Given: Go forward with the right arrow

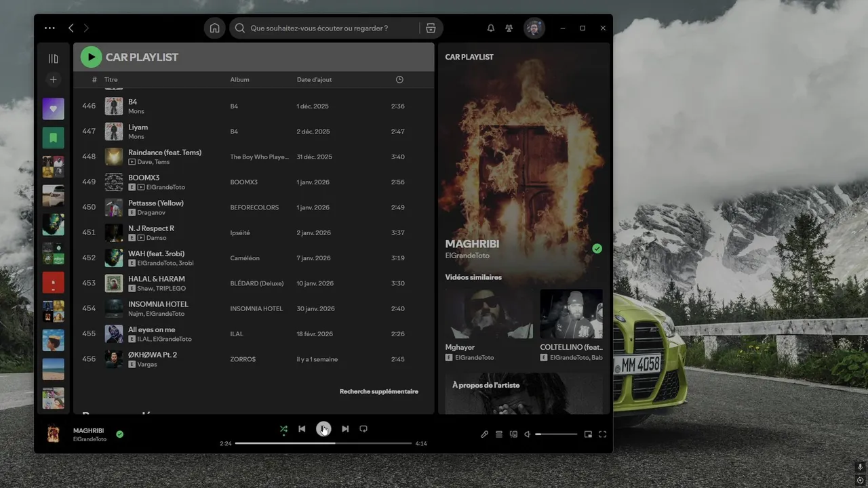Looking at the screenshot, I should click(86, 28).
